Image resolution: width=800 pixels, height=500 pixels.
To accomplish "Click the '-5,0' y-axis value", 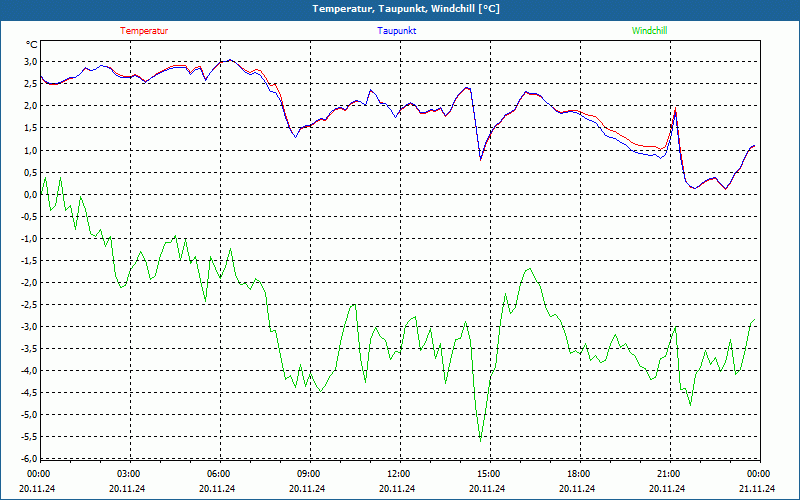I will 30,414.
